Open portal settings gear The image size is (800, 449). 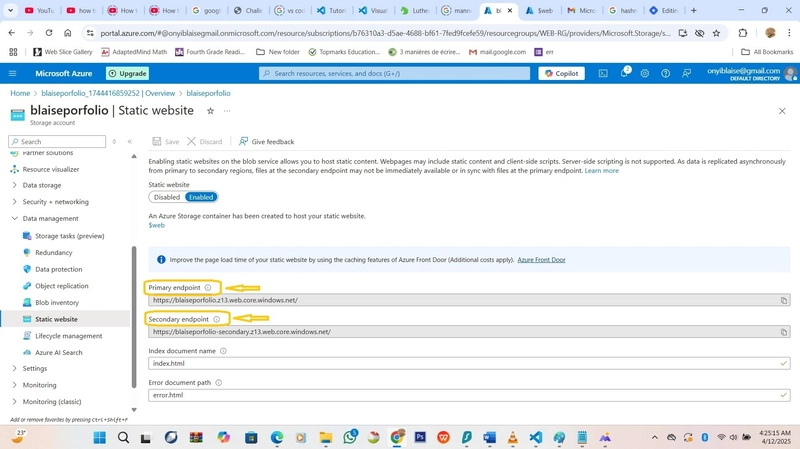coord(645,73)
